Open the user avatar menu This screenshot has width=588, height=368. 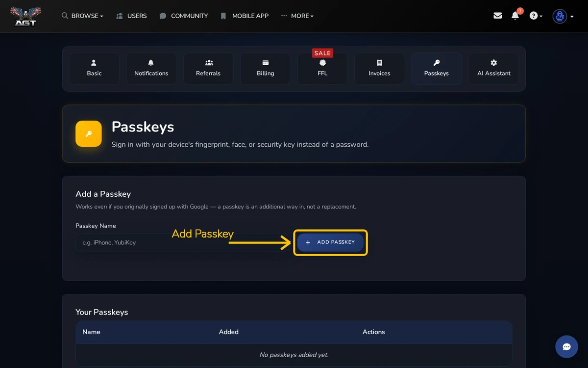click(563, 16)
